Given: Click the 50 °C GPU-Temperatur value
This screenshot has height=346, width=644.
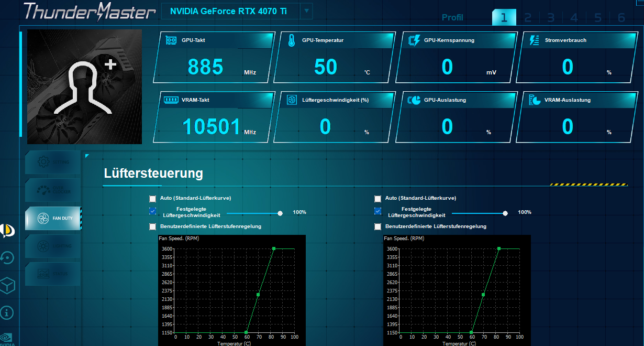Looking at the screenshot, I should point(326,67).
